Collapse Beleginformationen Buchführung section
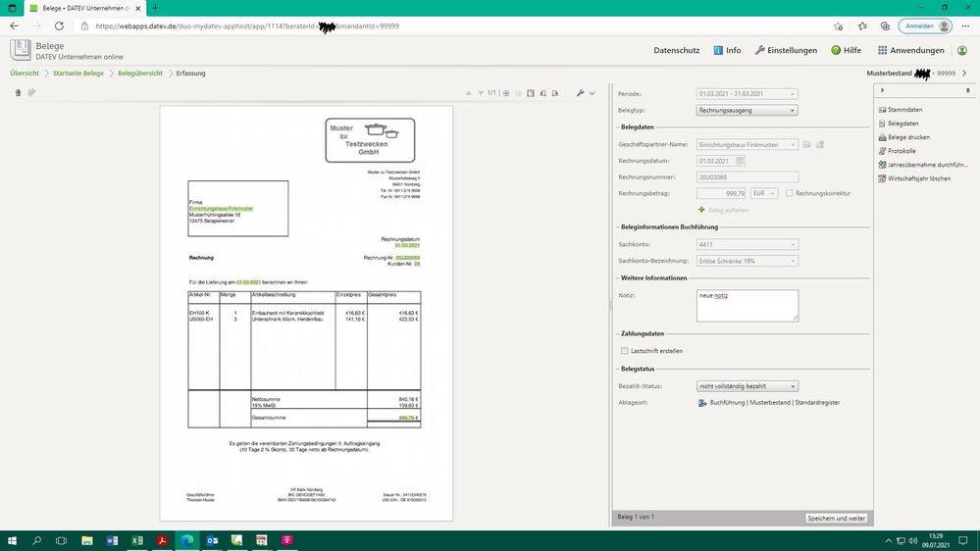This screenshot has width=980, height=551. 667,227
